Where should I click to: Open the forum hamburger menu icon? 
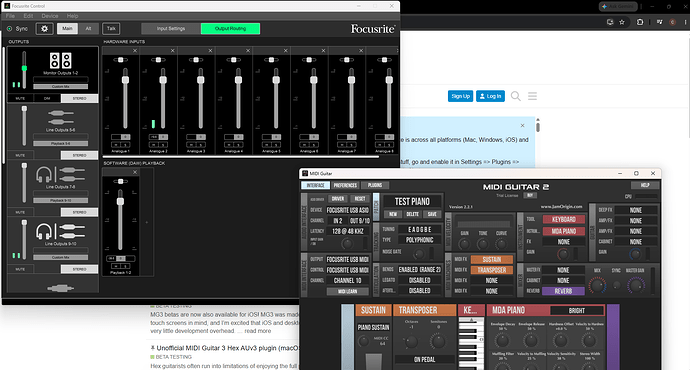point(532,96)
